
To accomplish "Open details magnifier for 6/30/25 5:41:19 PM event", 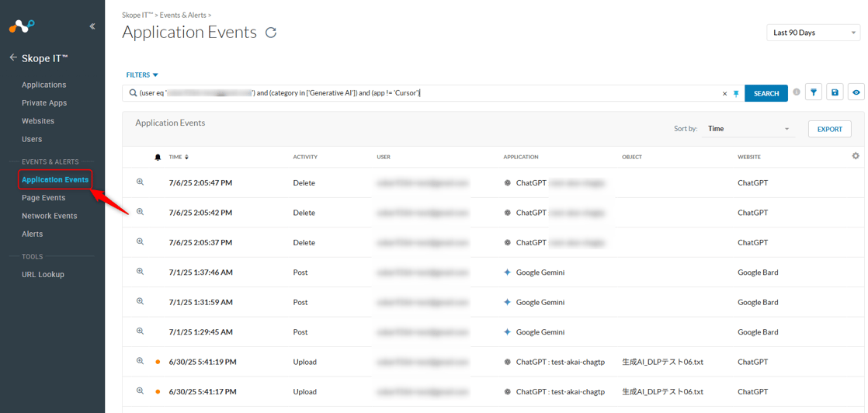I will [140, 361].
